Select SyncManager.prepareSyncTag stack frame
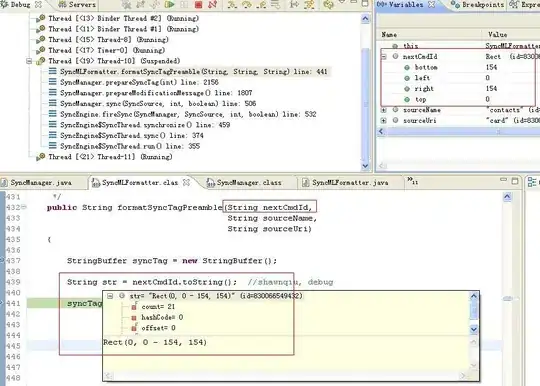The height and width of the screenshot is (386, 540). (139, 82)
